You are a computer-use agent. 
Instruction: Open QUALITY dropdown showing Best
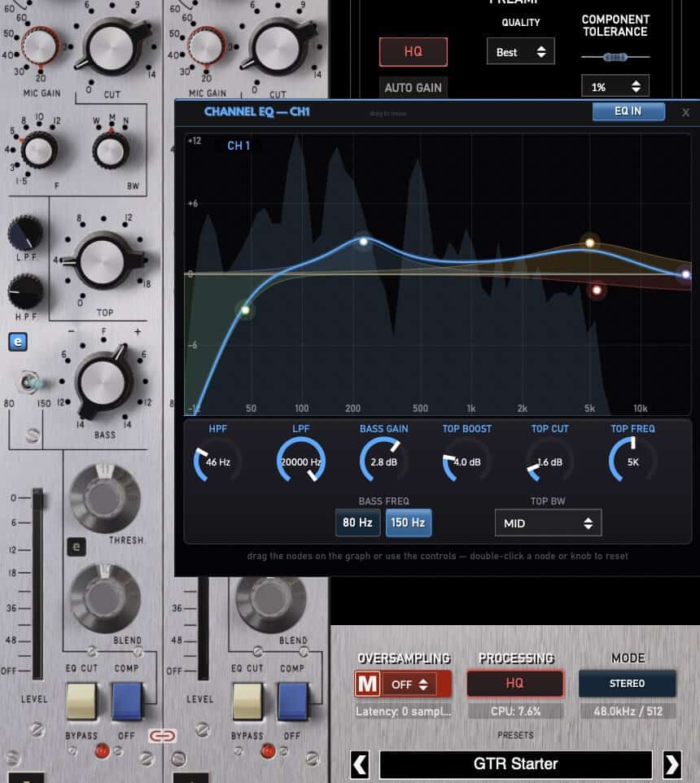pyautogui.click(x=521, y=51)
